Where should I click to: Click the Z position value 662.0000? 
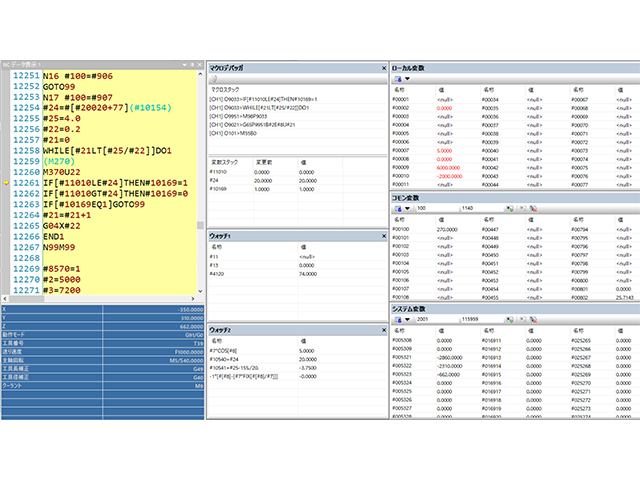click(191, 327)
